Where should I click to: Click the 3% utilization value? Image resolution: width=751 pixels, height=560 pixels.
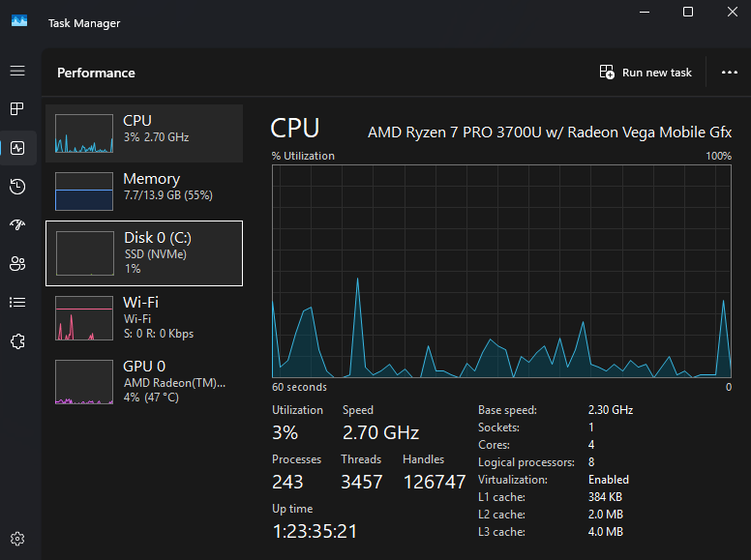(285, 432)
